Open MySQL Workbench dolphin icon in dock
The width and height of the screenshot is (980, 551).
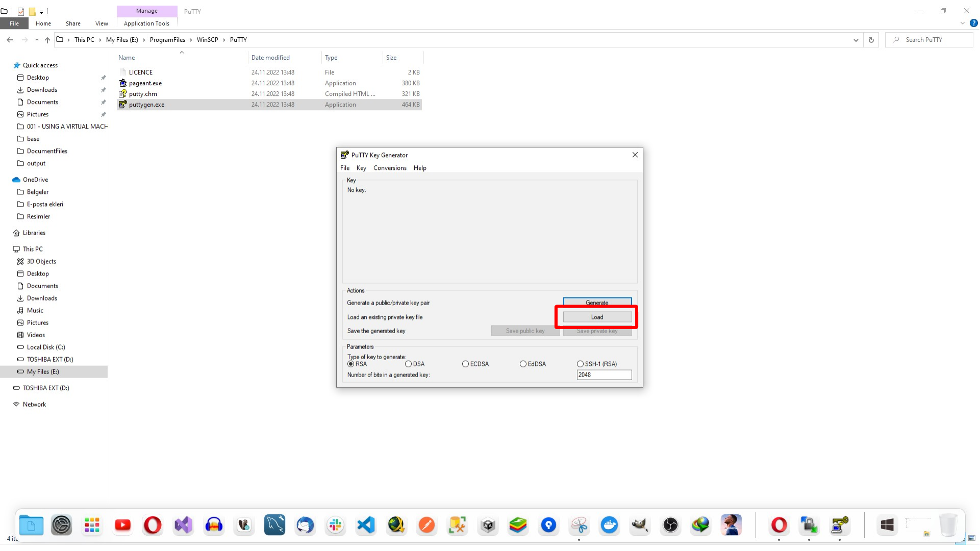coord(274,525)
